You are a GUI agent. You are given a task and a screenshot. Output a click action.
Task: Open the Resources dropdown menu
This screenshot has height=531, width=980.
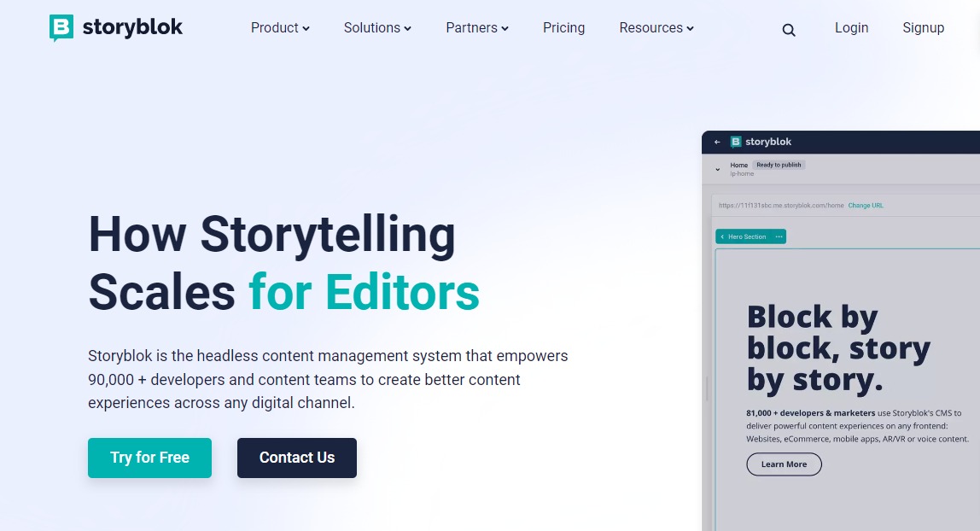[656, 28]
